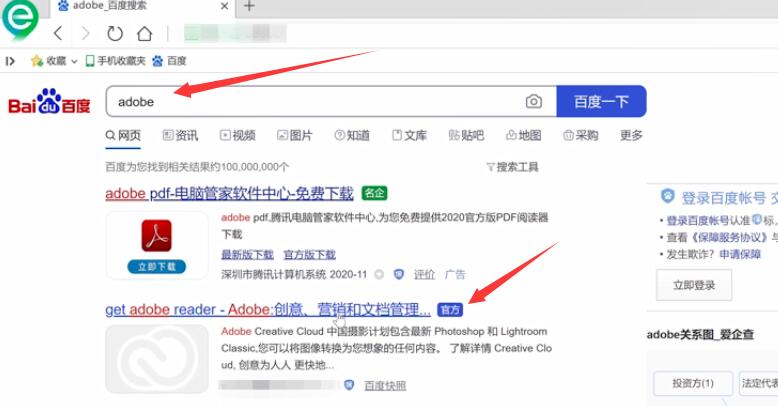Click the 立即登录 button
Screen dimensions: 778x406
click(694, 285)
